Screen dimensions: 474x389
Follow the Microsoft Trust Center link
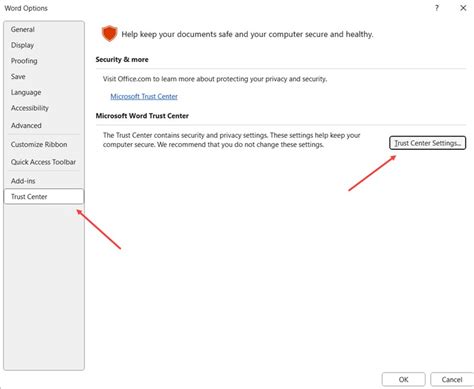(144, 96)
